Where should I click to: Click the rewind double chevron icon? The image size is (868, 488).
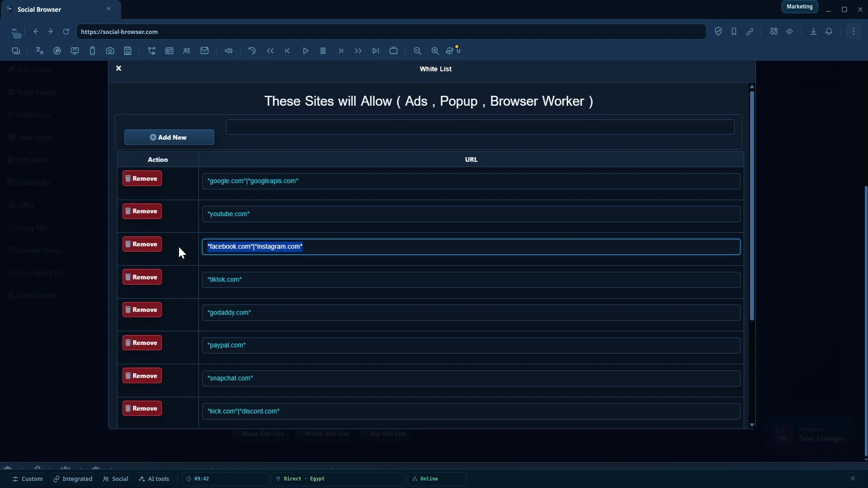[270, 51]
